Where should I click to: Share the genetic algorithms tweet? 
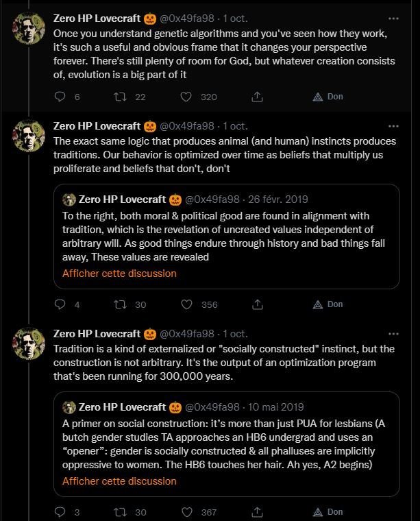(257, 97)
